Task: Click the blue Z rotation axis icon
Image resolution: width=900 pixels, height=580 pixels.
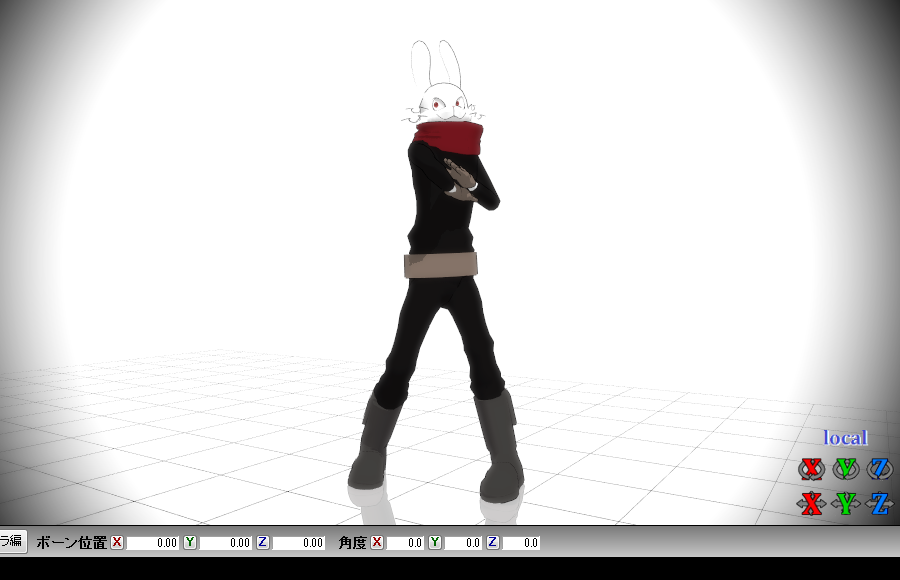Action: (x=880, y=469)
